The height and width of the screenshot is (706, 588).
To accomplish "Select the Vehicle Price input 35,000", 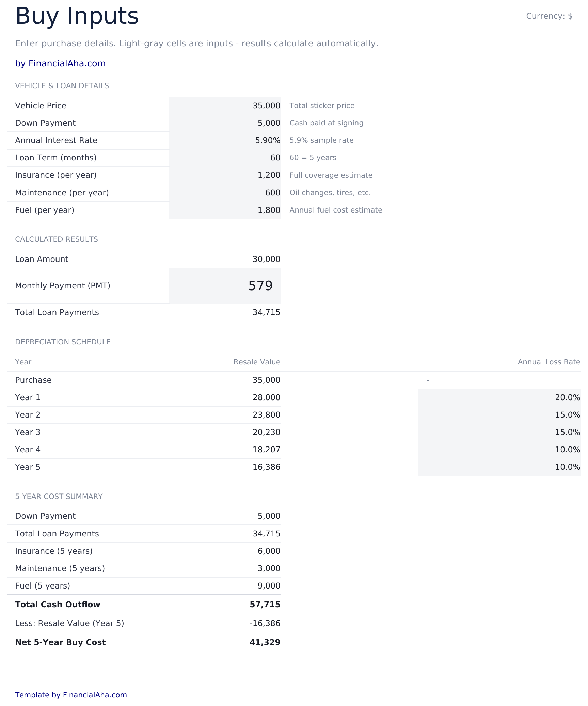I will pyautogui.click(x=225, y=106).
